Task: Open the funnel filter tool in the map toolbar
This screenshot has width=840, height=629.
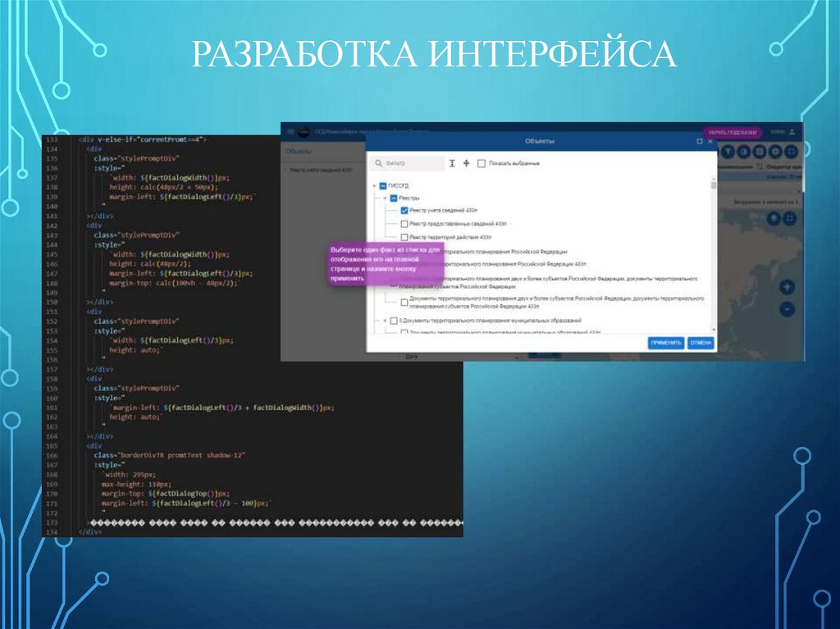Action: [728, 152]
